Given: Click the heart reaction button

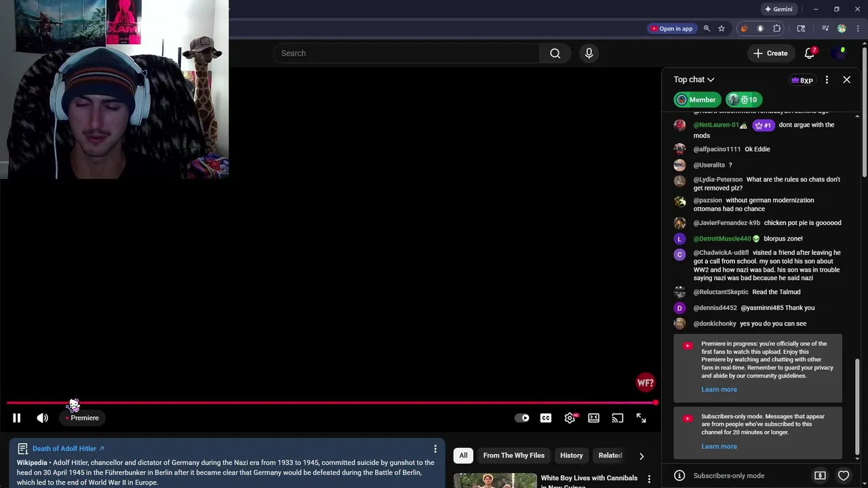Looking at the screenshot, I should coord(844,476).
